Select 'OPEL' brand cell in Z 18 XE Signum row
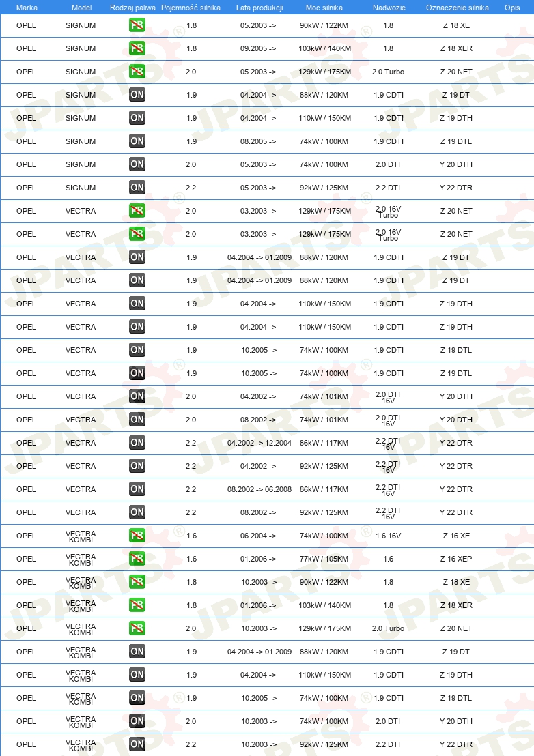Screen dimensions: 534x756 [26, 25]
